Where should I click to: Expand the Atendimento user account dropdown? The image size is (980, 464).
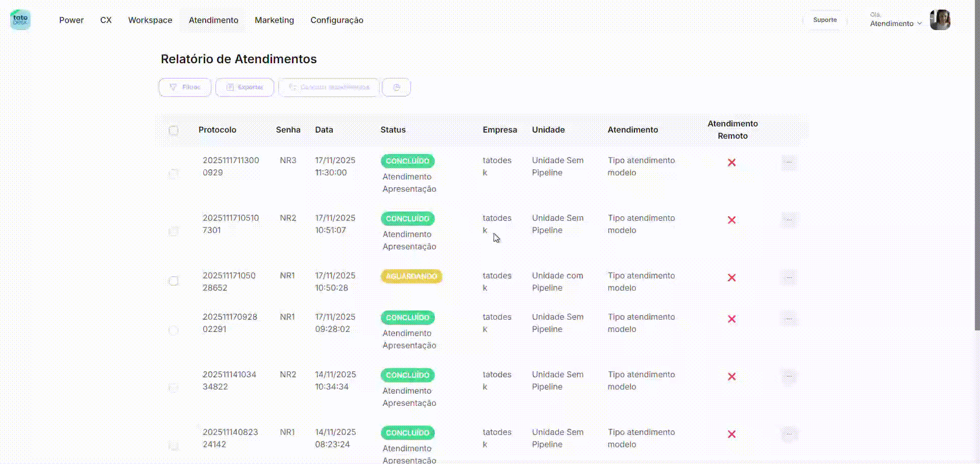tap(896, 23)
